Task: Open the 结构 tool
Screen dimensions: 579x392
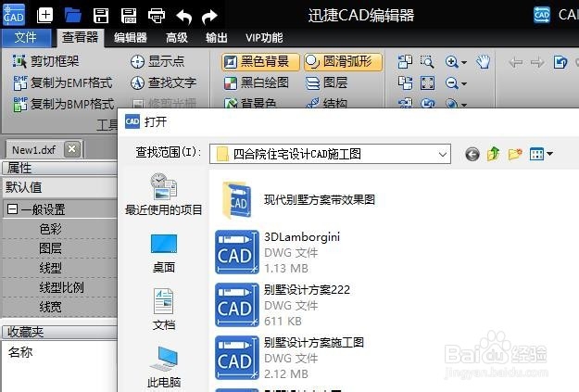Action: (x=327, y=104)
